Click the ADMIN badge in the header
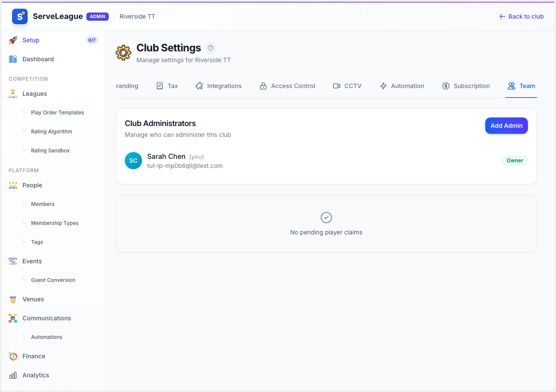The image size is (556, 392). tap(98, 16)
